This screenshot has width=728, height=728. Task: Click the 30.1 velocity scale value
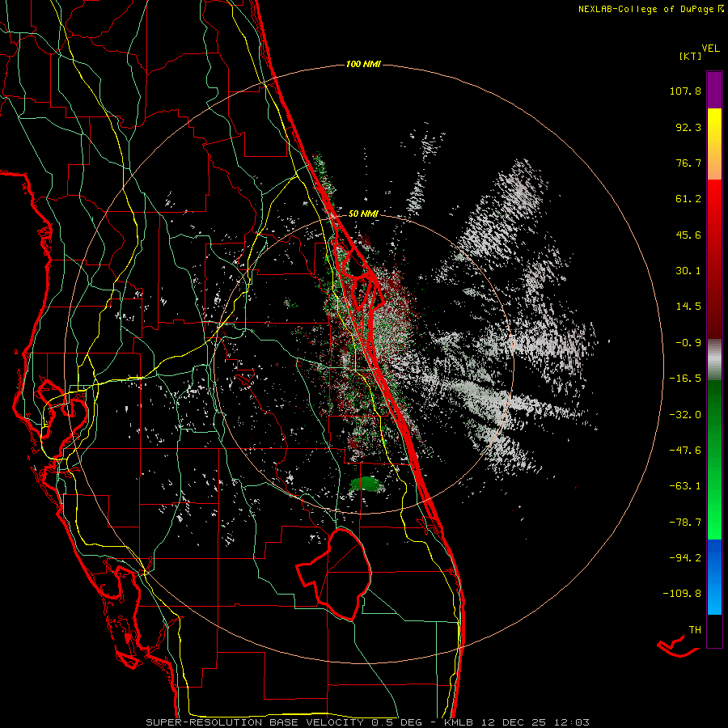click(x=688, y=271)
